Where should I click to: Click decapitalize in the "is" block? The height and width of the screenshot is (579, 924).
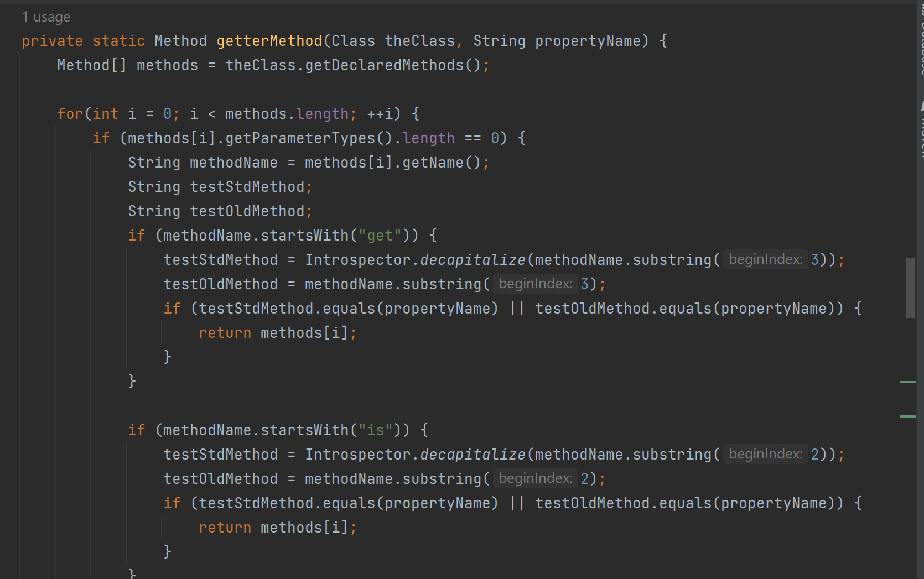click(x=473, y=455)
